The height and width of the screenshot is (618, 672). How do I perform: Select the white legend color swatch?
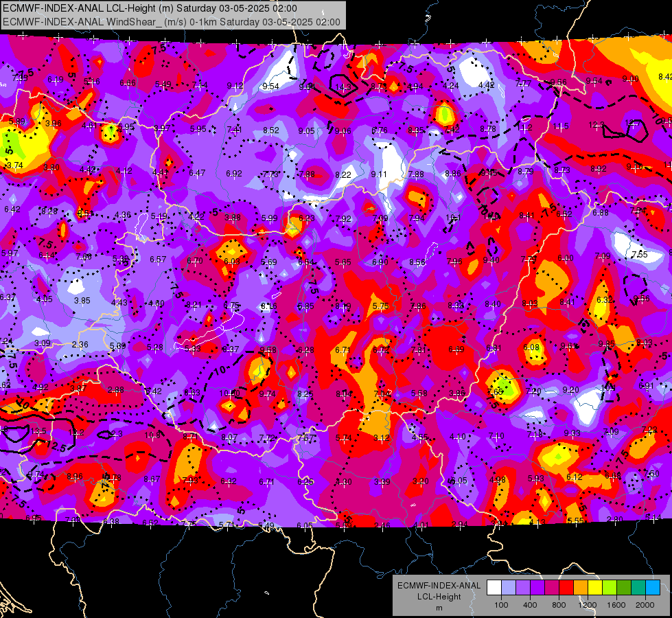pos(494,588)
